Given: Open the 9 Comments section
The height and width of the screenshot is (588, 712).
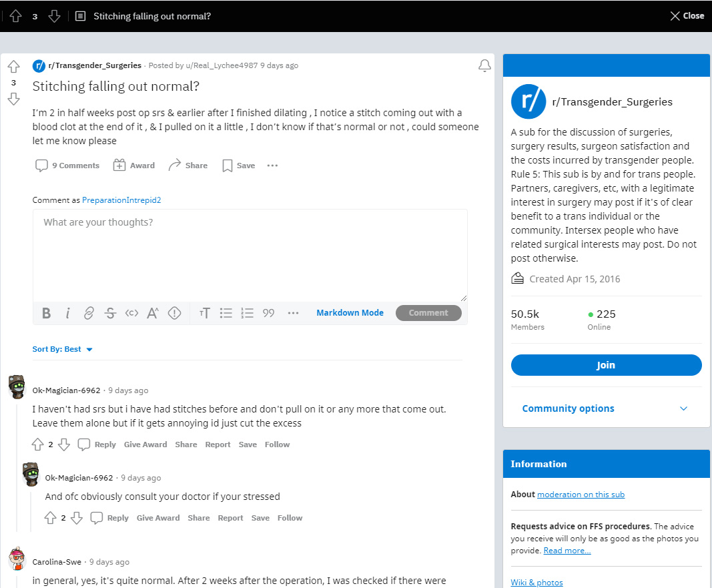Looking at the screenshot, I should 67,166.
